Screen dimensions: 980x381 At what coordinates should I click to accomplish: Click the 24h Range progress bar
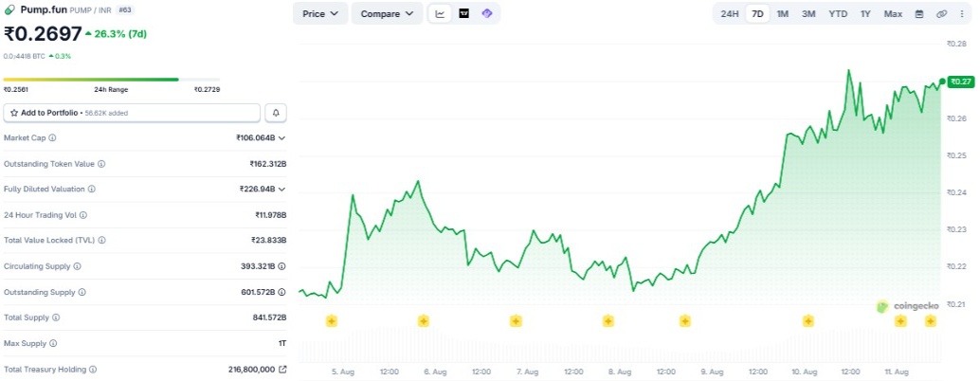pyautogui.click(x=111, y=80)
